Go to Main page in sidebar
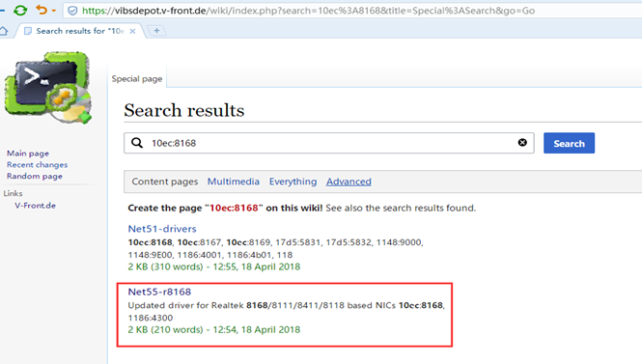The height and width of the screenshot is (364, 642). click(28, 154)
